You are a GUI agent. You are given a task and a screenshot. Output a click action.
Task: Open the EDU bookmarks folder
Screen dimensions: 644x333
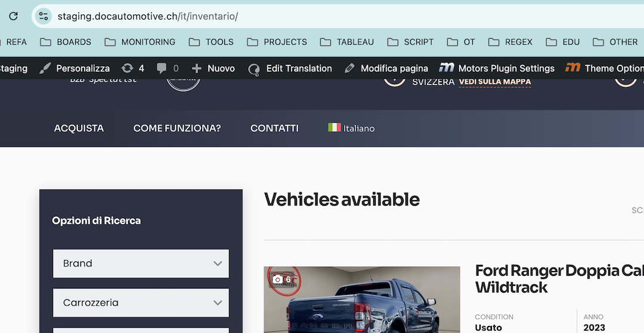563,42
